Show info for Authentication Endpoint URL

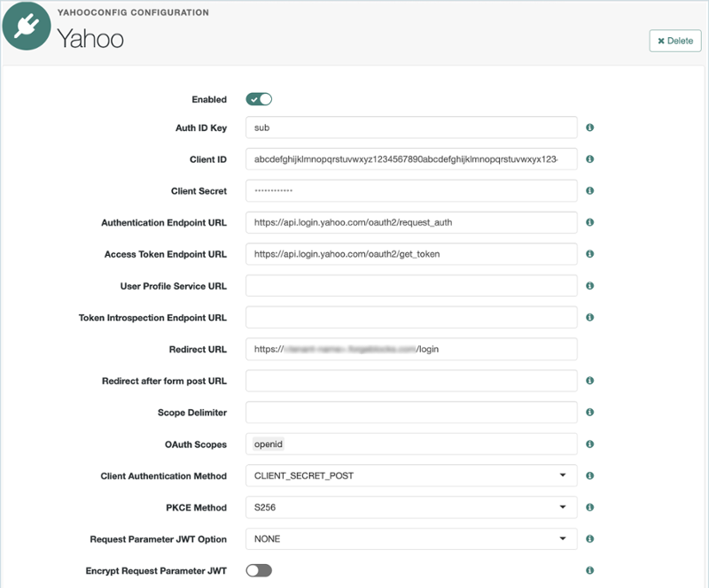tap(589, 222)
